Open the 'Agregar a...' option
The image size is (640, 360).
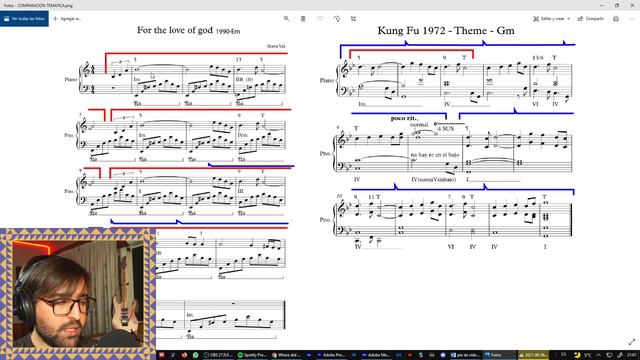pyautogui.click(x=67, y=19)
